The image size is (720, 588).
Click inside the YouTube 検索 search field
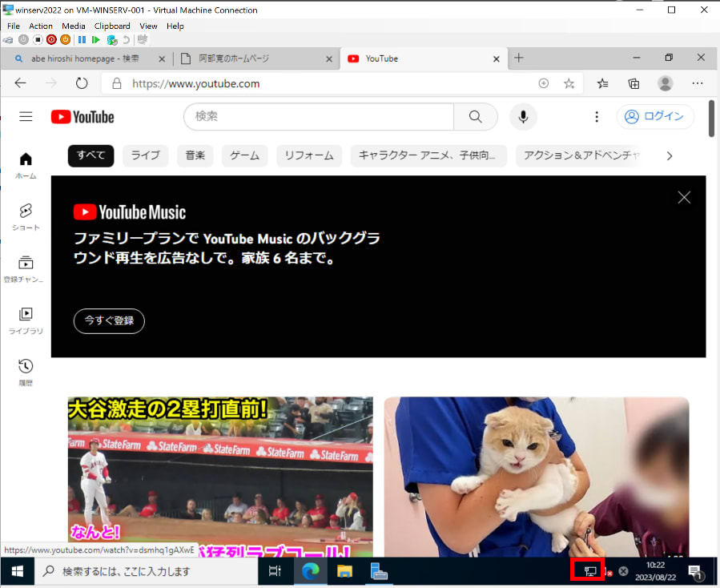click(x=319, y=117)
